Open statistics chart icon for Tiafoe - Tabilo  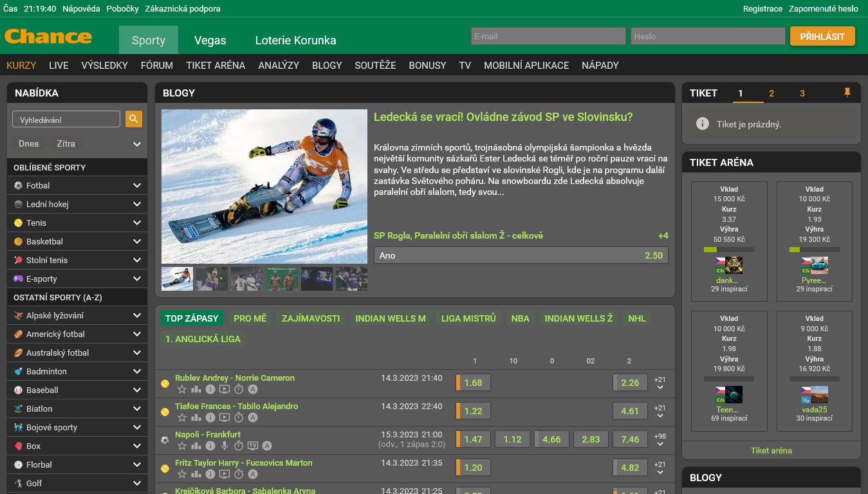(196, 417)
